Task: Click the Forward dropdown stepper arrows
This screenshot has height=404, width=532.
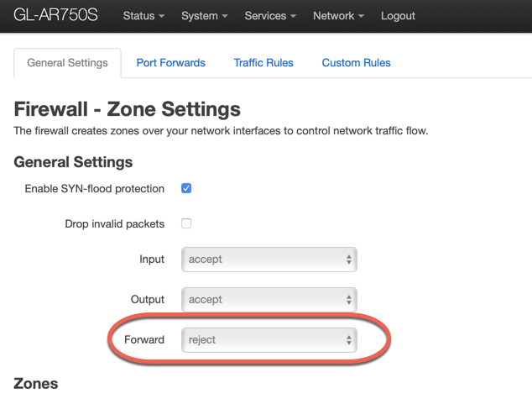Action: coord(348,340)
